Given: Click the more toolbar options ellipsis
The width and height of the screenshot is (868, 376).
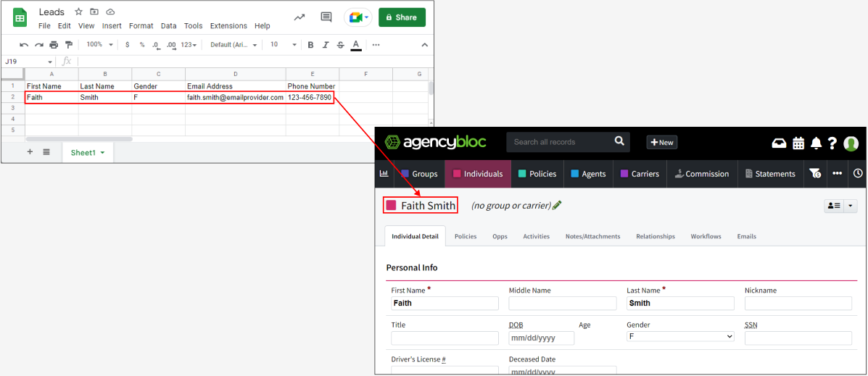Looking at the screenshot, I should [376, 45].
